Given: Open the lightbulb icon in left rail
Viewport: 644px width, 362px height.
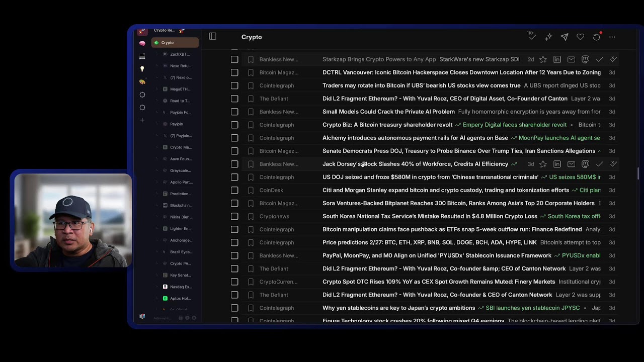Looking at the screenshot, I should 142,69.
